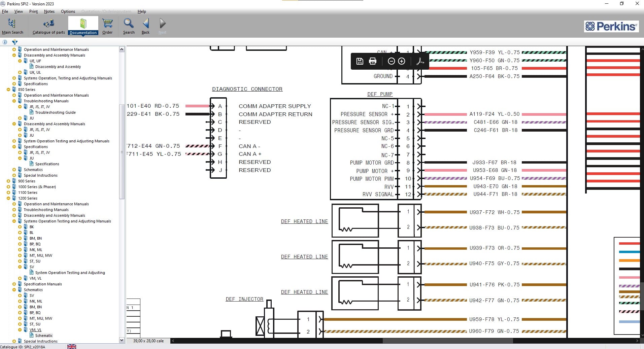
Task: Select the Schematics item under 850 Series
Action: coord(33,170)
